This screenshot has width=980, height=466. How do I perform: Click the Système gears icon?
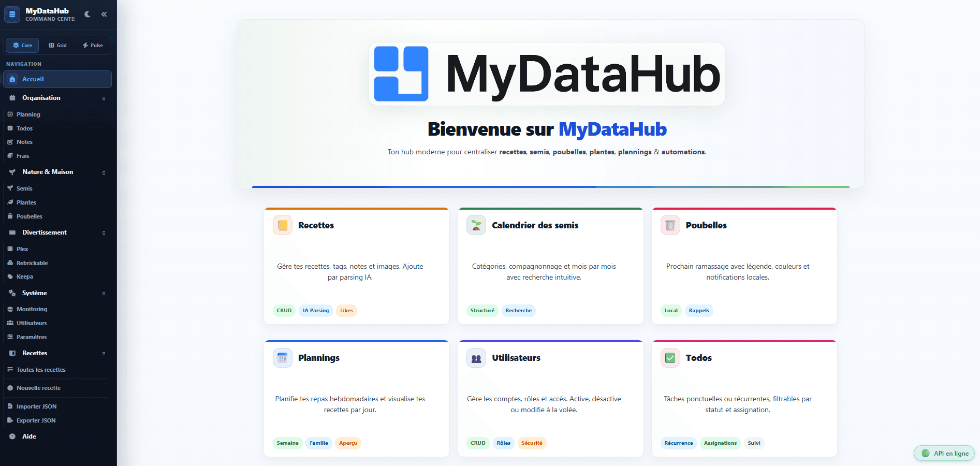[x=12, y=293]
